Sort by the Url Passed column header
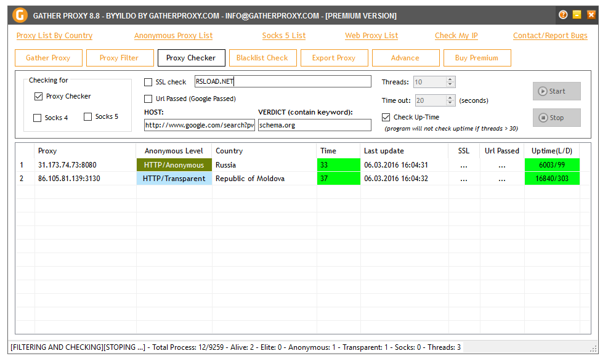The width and height of the screenshot is (608, 364). click(502, 151)
